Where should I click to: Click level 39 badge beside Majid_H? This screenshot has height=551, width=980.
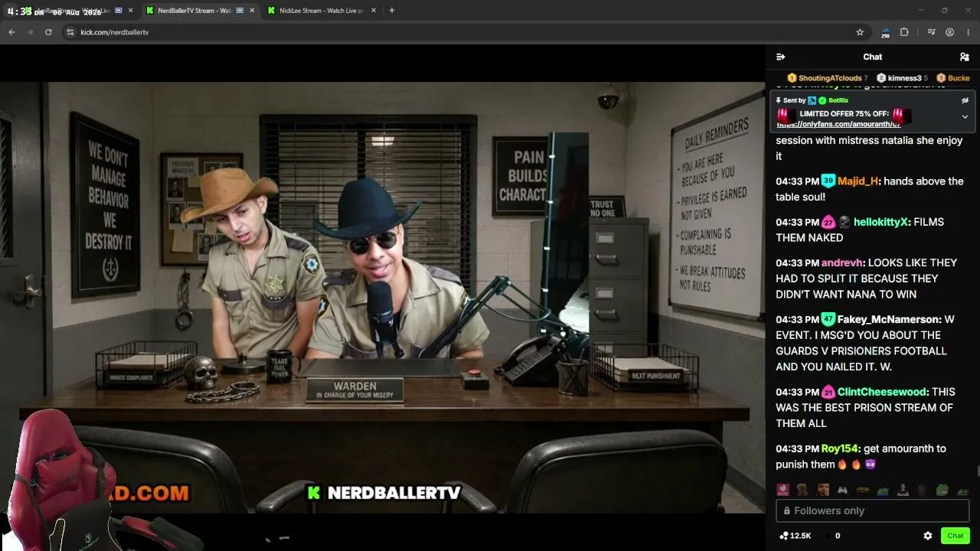[828, 181]
